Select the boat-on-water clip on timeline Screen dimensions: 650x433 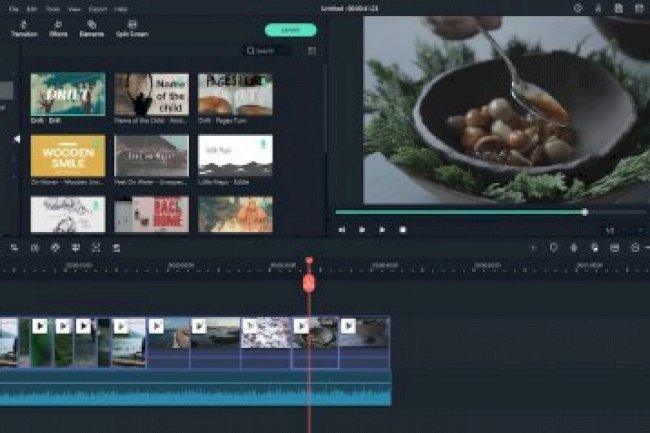(x=215, y=342)
